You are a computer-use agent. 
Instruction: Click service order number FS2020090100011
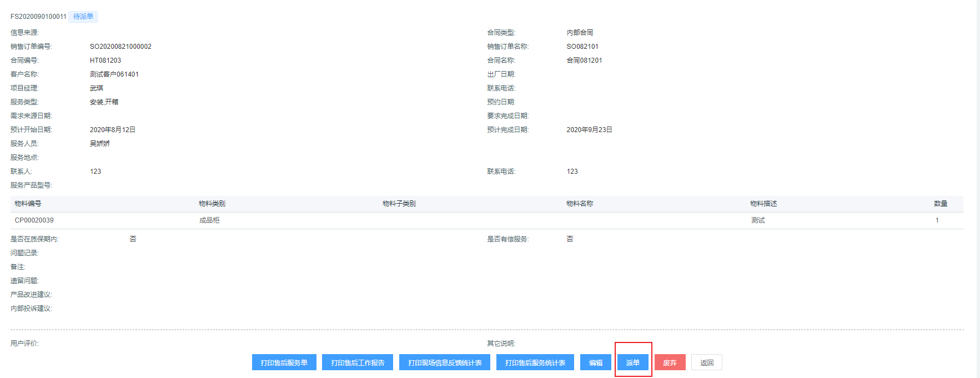(38, 17)
